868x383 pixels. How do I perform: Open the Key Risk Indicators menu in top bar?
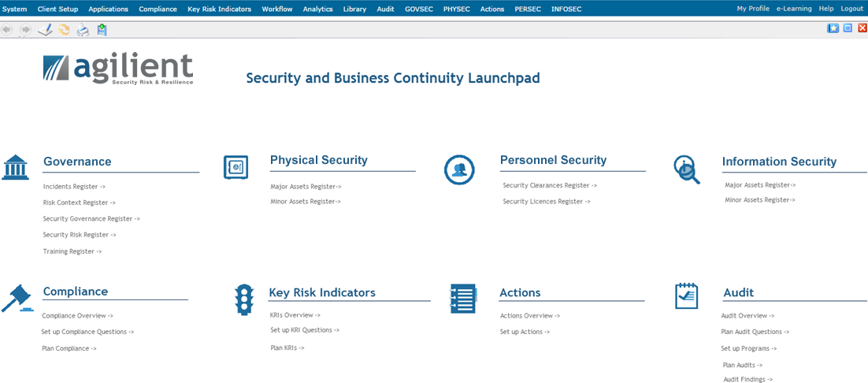[x=219, y=9]
